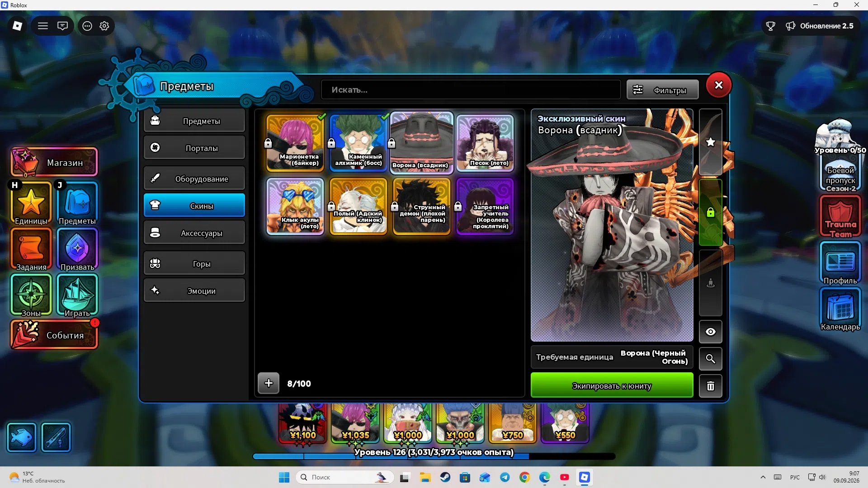Open the settings gear icon
Image resolution: width=868 pixels, height=488 pixels.
(104, 26)
